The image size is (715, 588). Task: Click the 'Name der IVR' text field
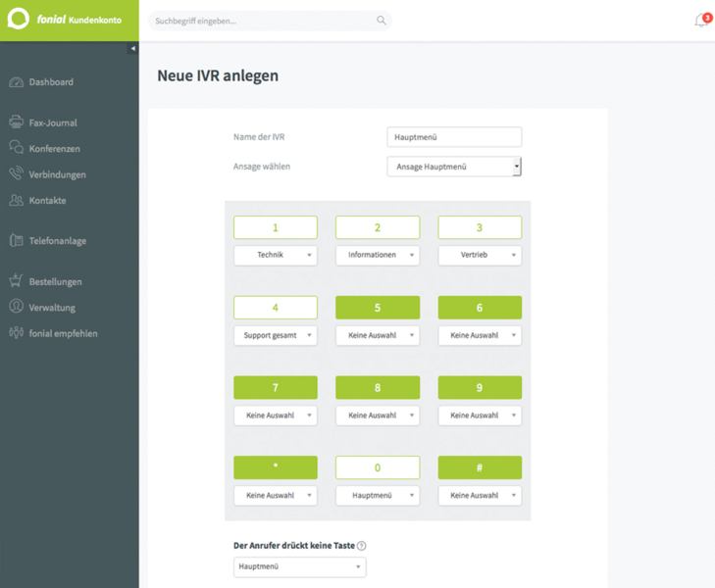tap(454, 137)
